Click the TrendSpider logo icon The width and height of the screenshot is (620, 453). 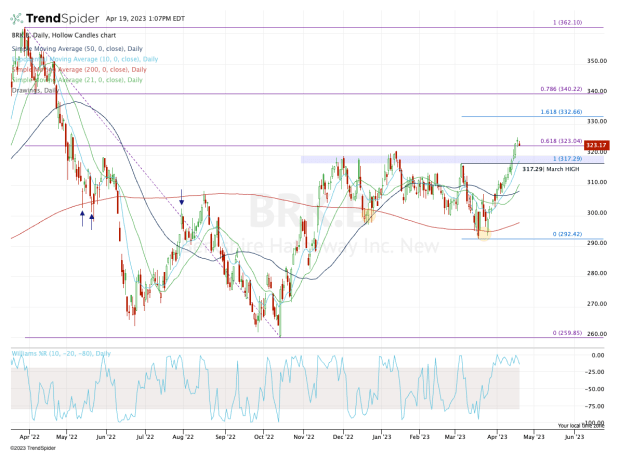click(17, 17)
